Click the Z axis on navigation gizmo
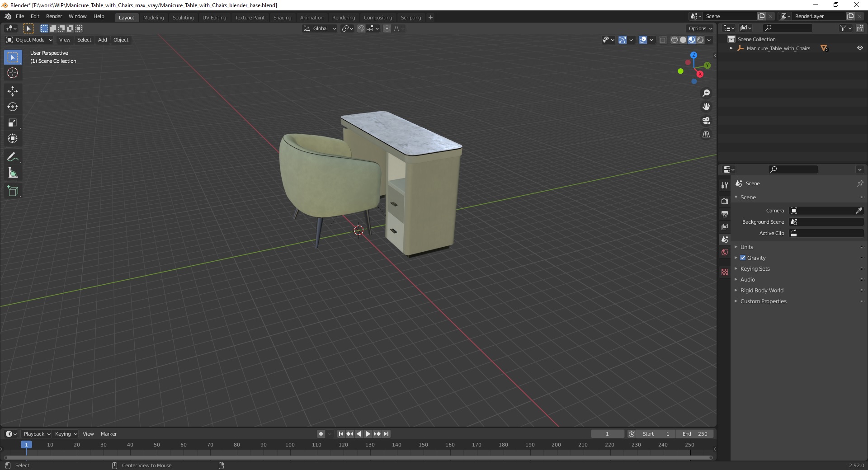 693,55
